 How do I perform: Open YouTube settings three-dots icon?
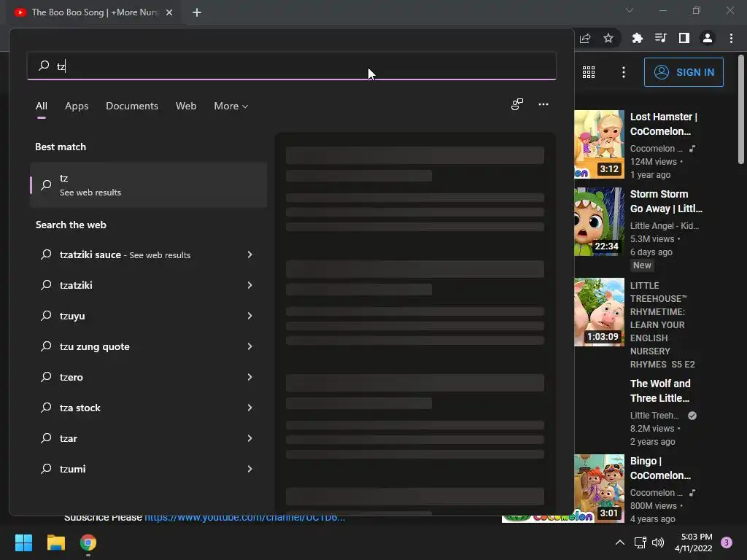(624, 72)
